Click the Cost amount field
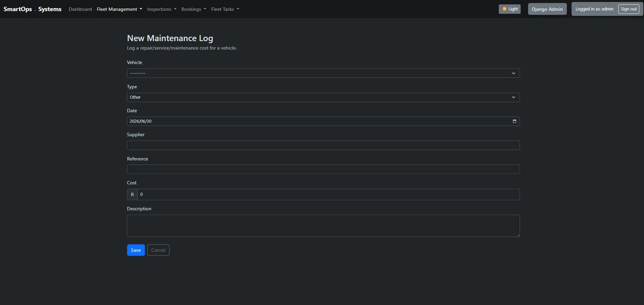The width and height of the screenshot is (644, 305). [328, 195]
